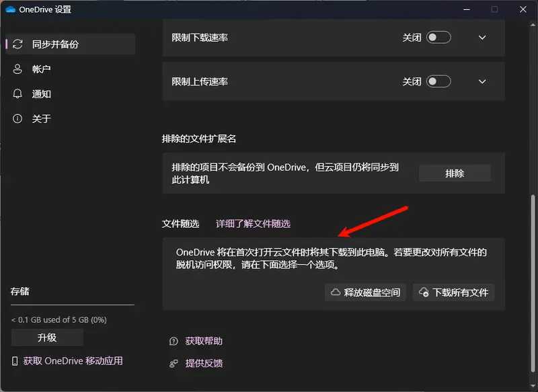Expand the 限制上传速率 chevron
The width and height of the screenshot is (538, 392).
[x=482, y=81]
